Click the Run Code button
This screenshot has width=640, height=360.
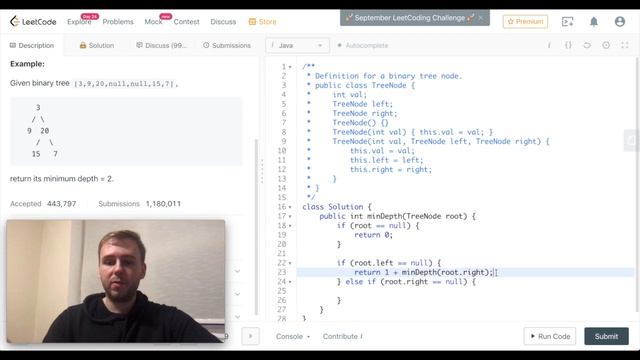(550, 336)
